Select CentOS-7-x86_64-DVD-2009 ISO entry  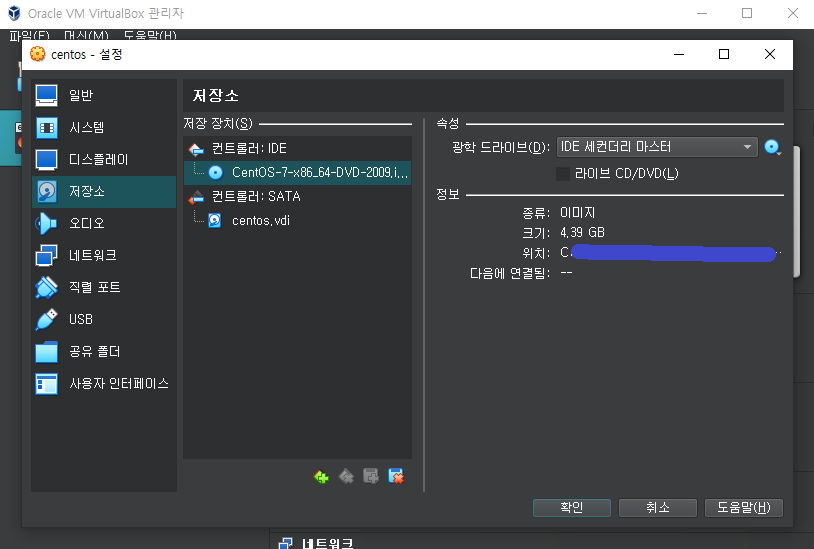coord(297,173)
